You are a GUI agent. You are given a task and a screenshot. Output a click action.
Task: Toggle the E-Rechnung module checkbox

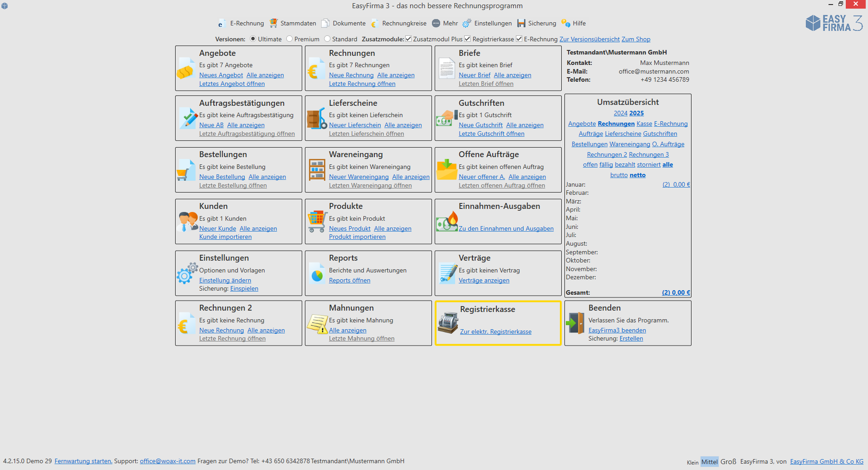click(x=519, y=39)
